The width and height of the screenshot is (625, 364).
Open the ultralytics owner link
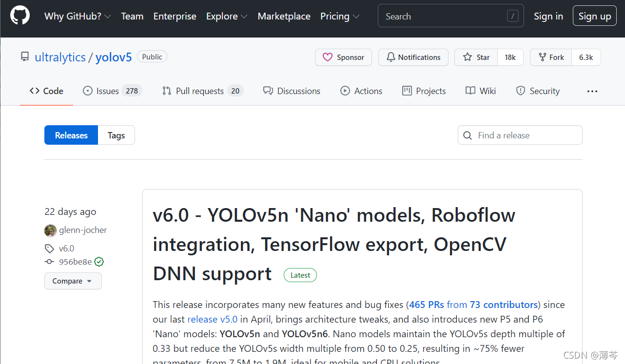tap(60, 57)
